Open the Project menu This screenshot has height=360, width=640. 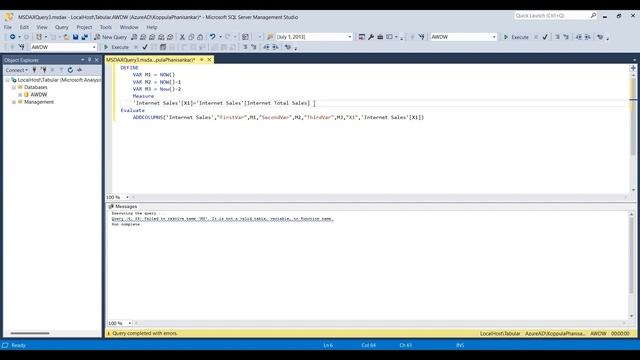[x=84, y=27]
